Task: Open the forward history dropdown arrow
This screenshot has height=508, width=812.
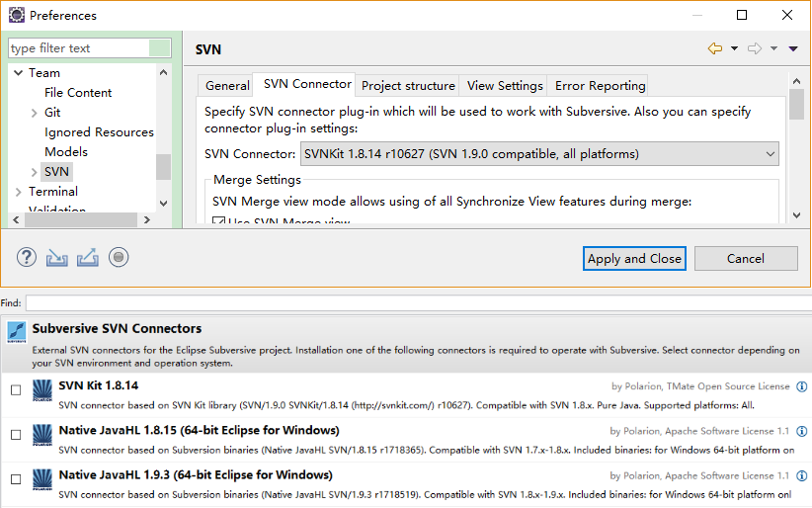Action: pos(773,48)
